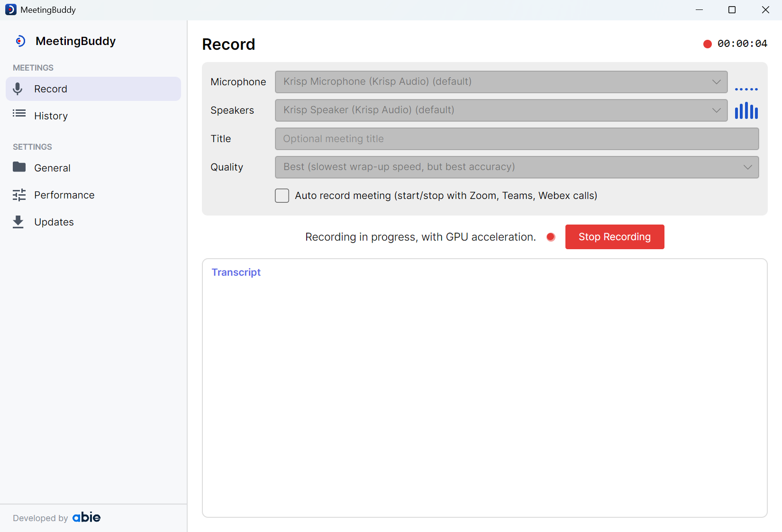Screen dimensions: 782x532
Task: Open the Microphone device dropdown
Action: click(x=501, y=82)
